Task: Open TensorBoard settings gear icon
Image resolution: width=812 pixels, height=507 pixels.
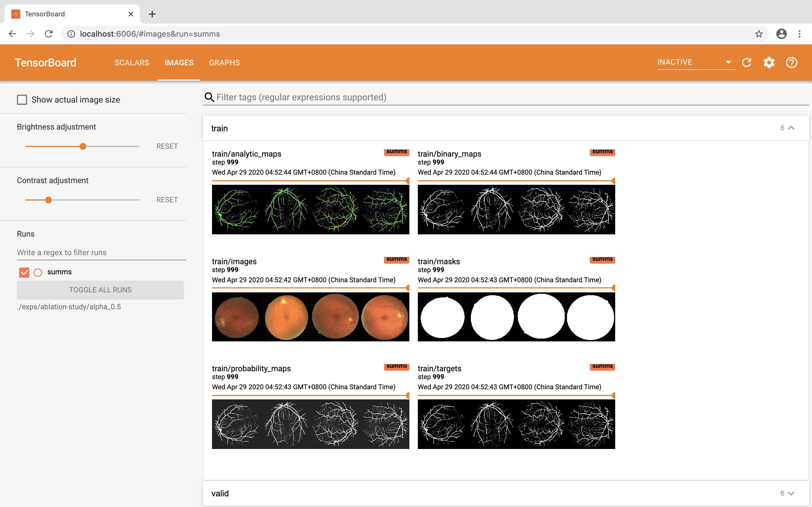Action: click(x=769, y=62)
